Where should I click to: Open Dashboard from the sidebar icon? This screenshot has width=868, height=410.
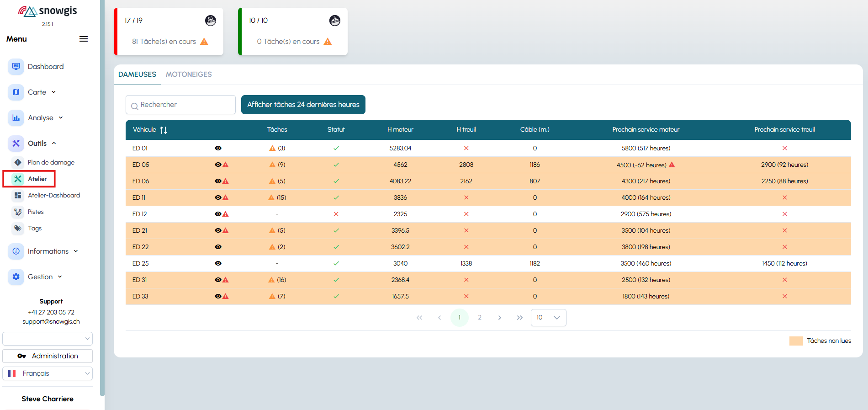click(x=16, y=66)
